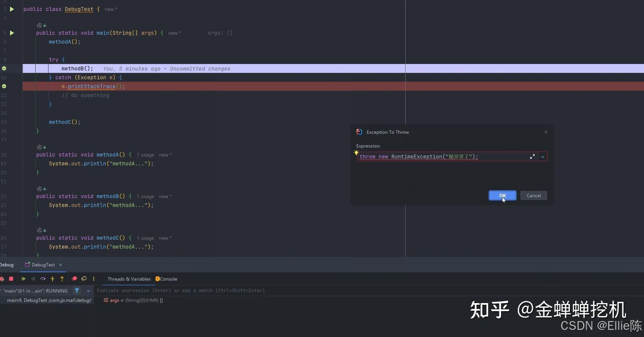Image resolution: width=644 pixels, height=337 pixels.
Task: Confirm exception with the OK button
Action: (x=502, y=196)
